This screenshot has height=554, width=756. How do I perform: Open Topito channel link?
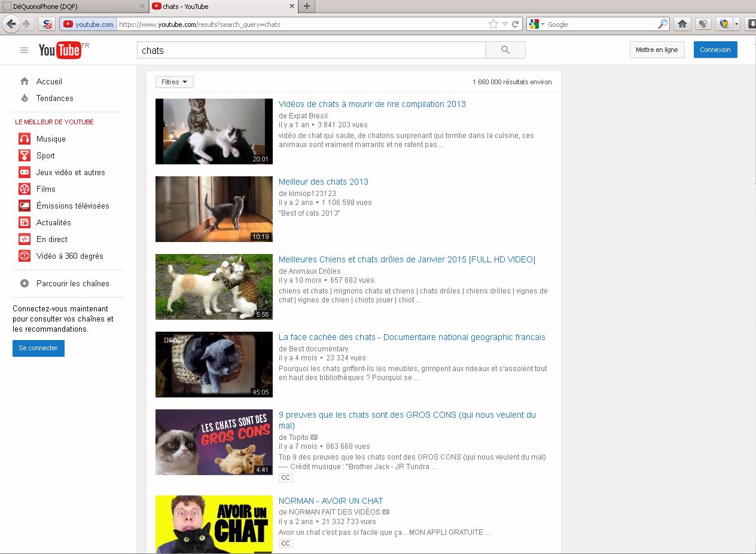coord(298,437)
